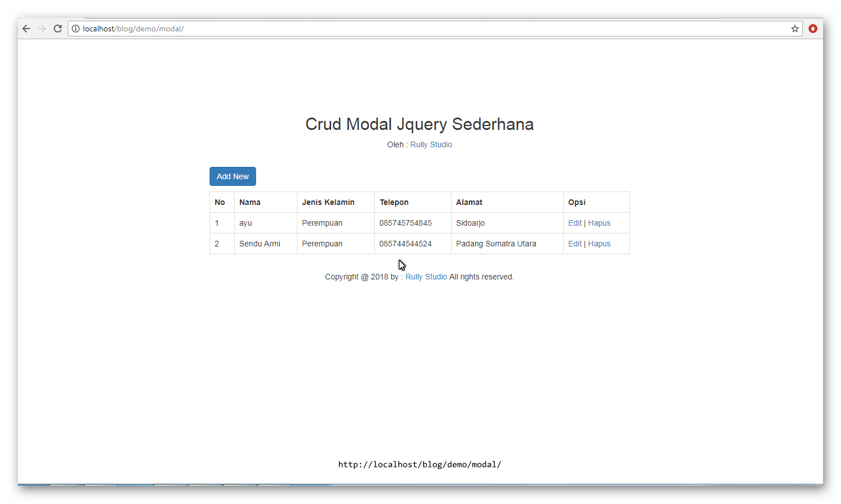Click the browser back navigation arrow
Viewport: 841px width, 504px height.
pos(26,28)
